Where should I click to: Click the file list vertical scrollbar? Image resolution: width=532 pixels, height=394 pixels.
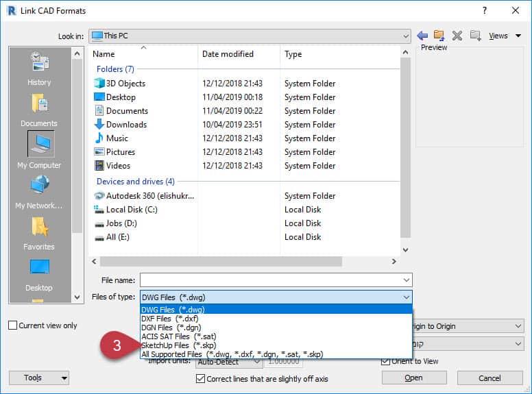tap(405, 148)
